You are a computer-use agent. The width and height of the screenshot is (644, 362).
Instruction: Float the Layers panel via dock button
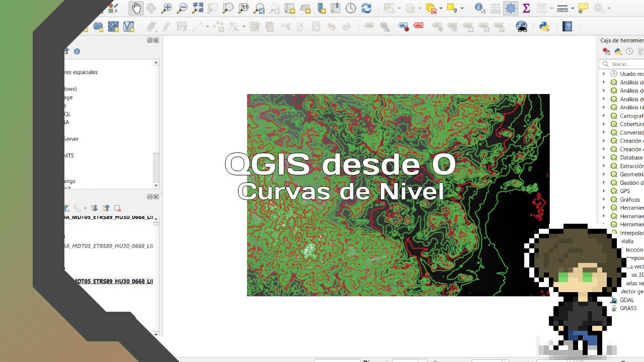tap(150, 197)
